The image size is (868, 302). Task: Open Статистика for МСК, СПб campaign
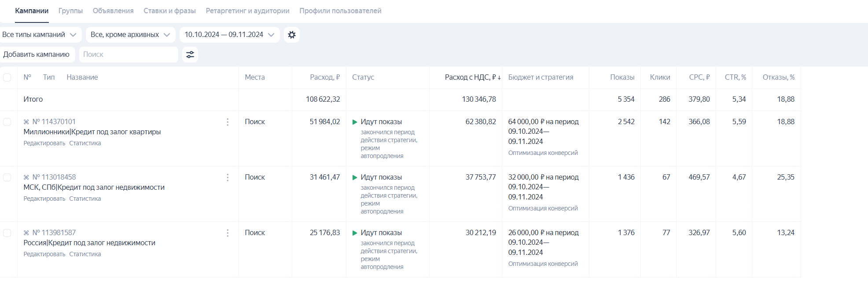tap(85, 199)
